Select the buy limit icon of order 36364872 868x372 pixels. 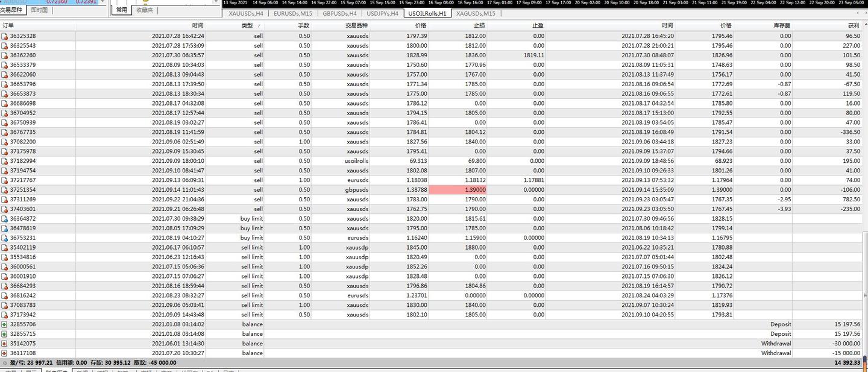click(4, 219)
